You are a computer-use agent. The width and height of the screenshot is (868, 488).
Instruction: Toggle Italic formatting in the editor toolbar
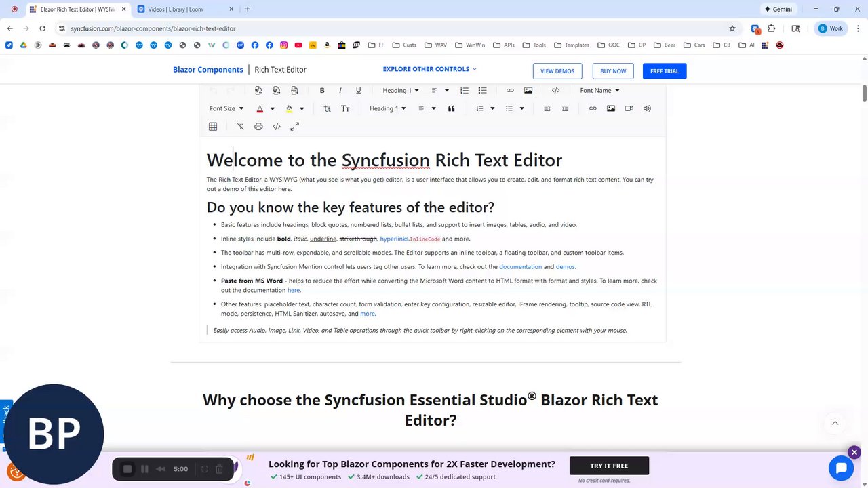tap(340, 90)
